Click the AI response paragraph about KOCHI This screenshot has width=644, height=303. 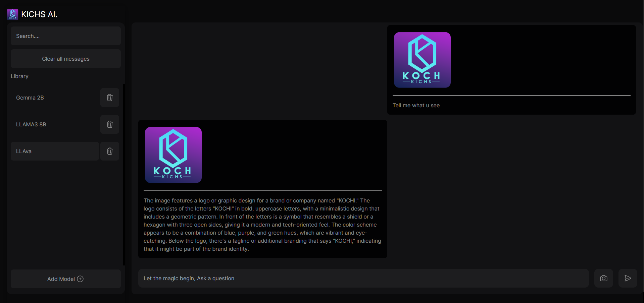(262, 225)
